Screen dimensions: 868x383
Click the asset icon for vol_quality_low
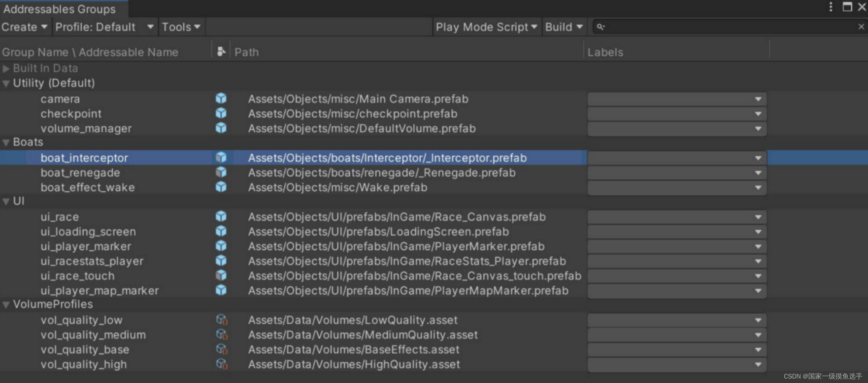click(x=222, y=320)
